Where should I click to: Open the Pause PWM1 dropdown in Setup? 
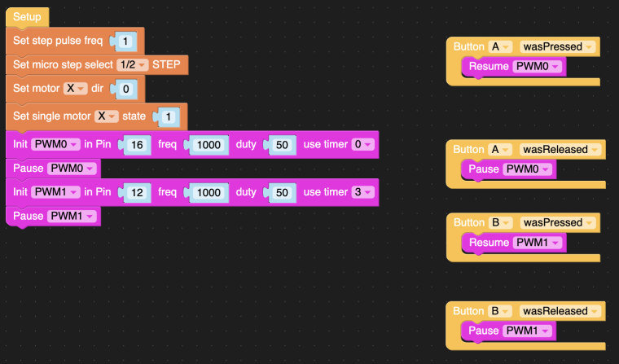coord(72,216)
